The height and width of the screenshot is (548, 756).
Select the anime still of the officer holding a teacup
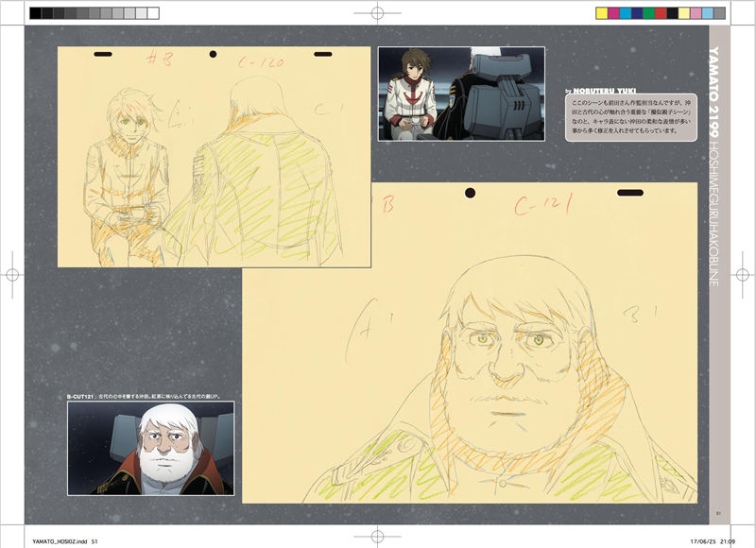(x=461, y=94)
